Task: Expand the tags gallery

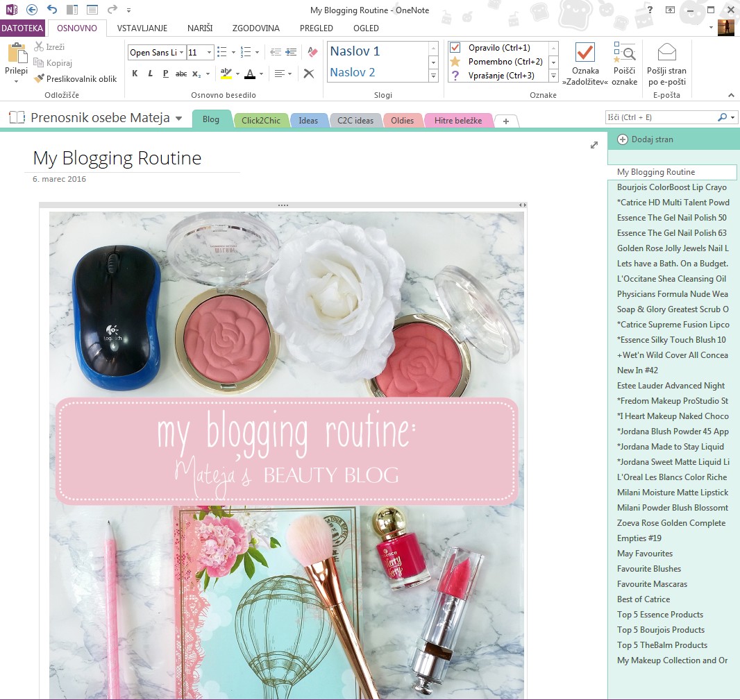Action: 554,76
